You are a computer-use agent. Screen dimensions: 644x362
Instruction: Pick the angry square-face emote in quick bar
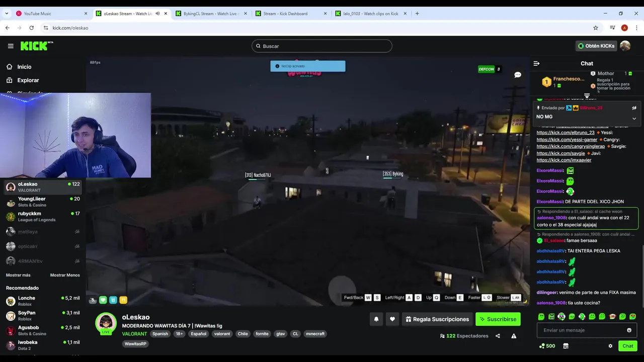click(x=551, y=317)
